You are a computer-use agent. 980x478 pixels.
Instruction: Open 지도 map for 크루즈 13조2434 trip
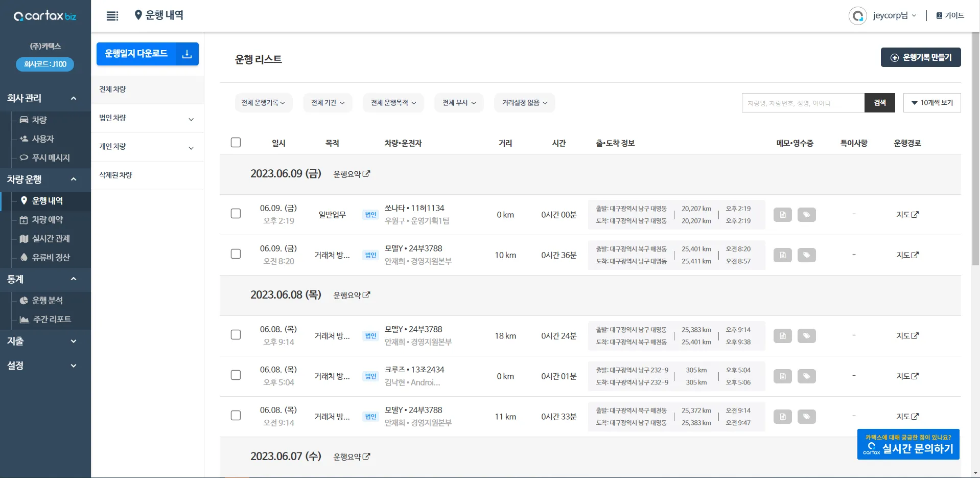907,376
